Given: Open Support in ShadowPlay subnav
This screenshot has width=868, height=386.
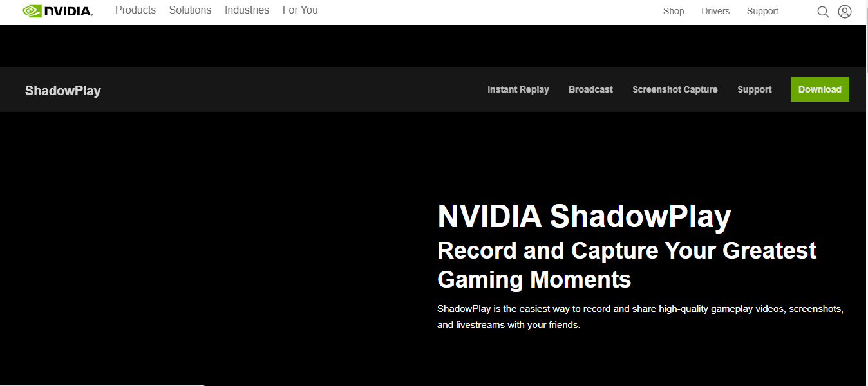Looking at the screenshot, I should (x=755, y=89).
